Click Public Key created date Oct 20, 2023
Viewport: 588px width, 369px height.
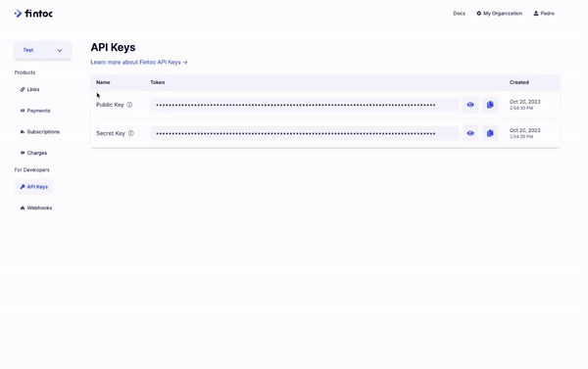tap(525, 102)
